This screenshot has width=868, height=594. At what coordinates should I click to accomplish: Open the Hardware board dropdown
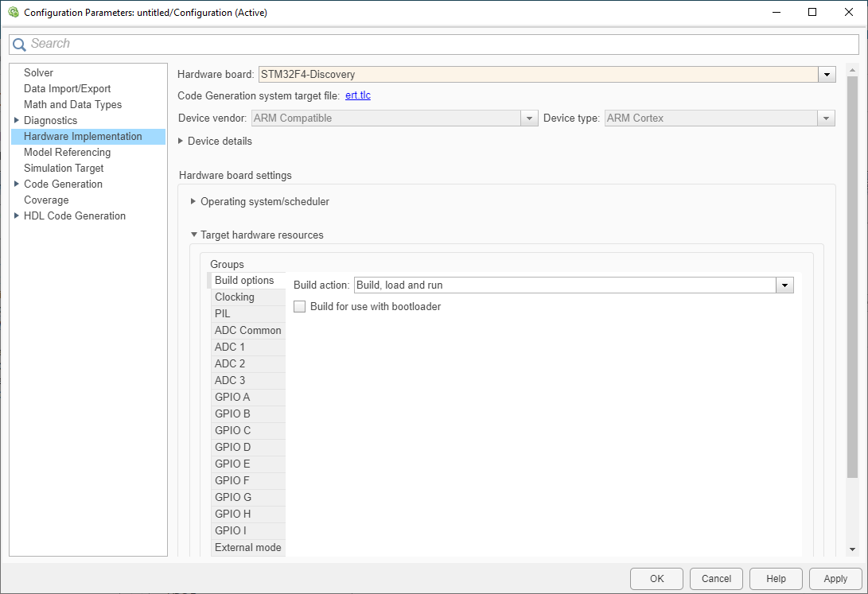coord(827,75)
